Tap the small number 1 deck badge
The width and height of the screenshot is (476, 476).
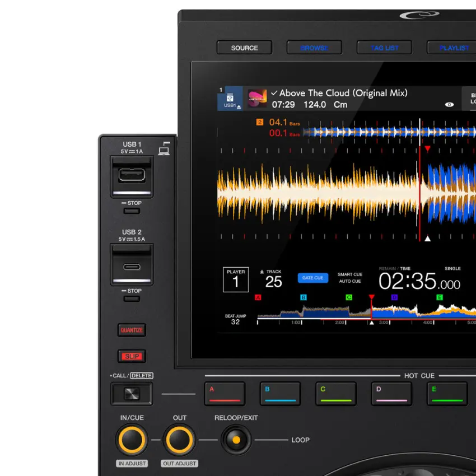(221, 90)
